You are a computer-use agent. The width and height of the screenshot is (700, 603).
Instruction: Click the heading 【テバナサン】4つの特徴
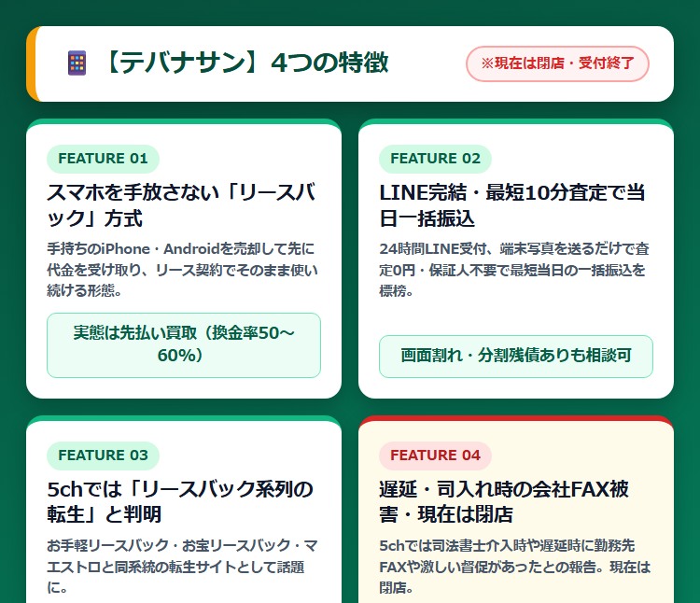pyautogui.click(x=245, y=63)
